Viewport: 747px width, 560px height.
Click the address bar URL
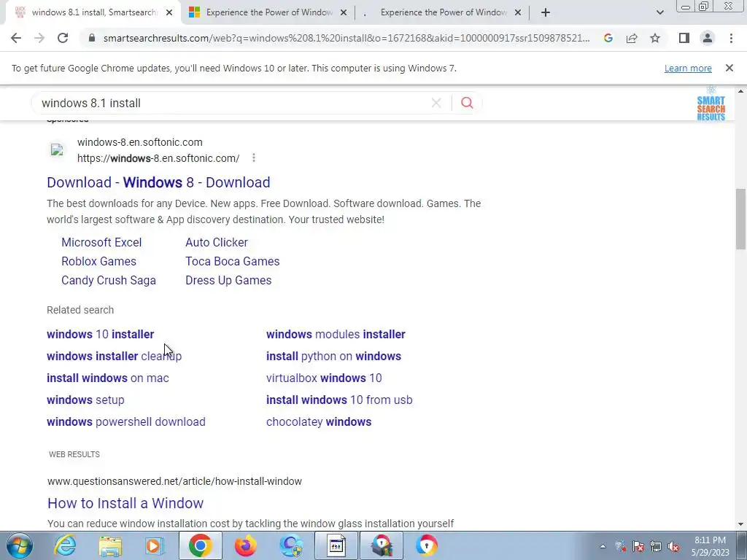pos(347,38)
